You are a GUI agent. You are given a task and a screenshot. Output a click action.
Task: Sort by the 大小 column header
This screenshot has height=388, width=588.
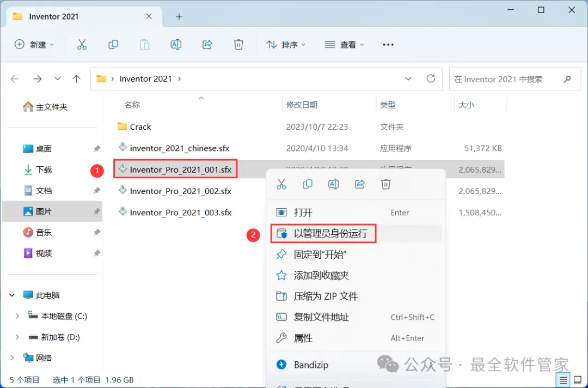click(466, 105)
